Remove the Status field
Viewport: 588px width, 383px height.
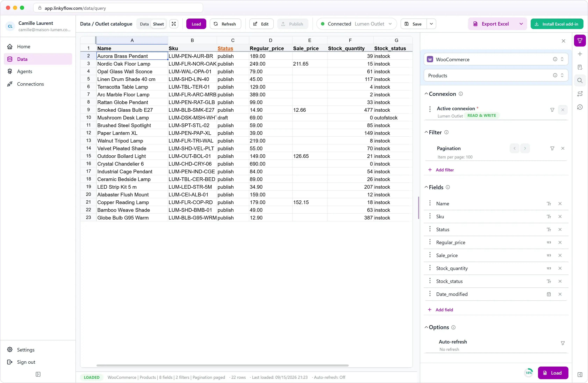[560, 229]
